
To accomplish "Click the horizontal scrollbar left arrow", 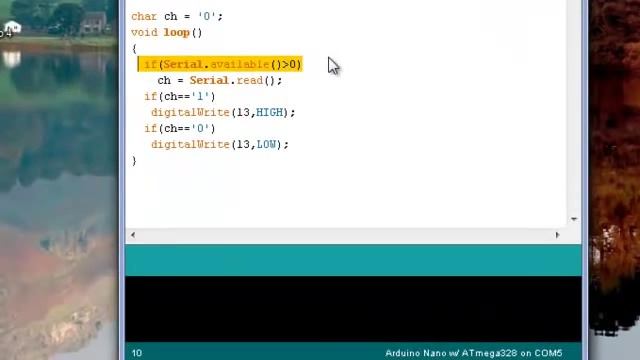I will (x=133, y=235).
